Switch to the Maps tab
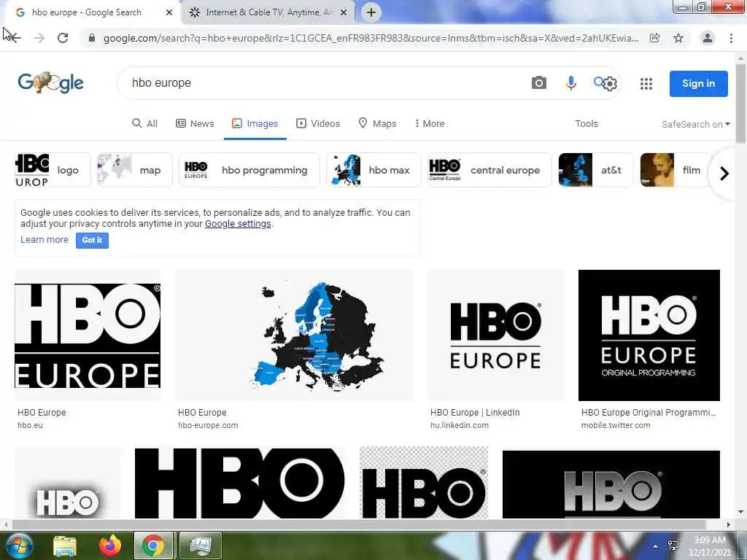 [377, 123]
